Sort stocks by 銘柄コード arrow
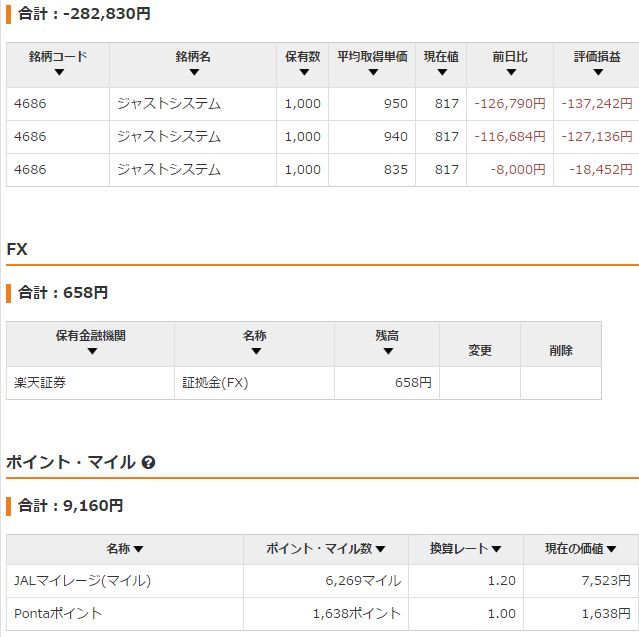 coord(58,73)
